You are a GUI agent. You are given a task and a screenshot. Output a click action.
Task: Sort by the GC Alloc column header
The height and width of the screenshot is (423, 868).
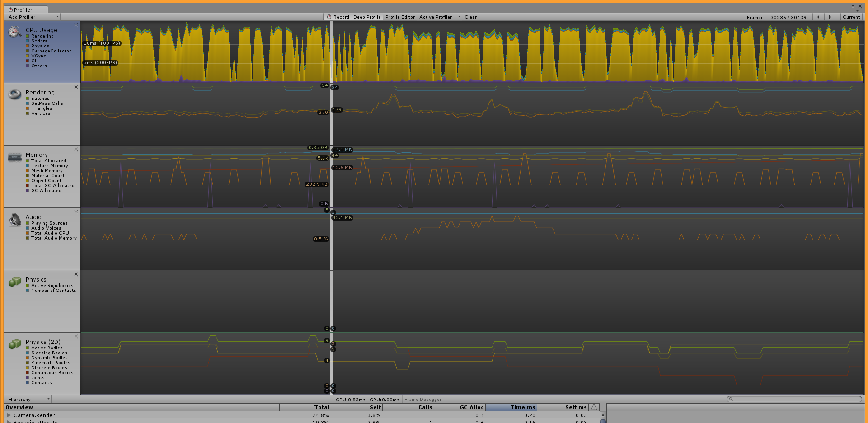pos(460,407)
